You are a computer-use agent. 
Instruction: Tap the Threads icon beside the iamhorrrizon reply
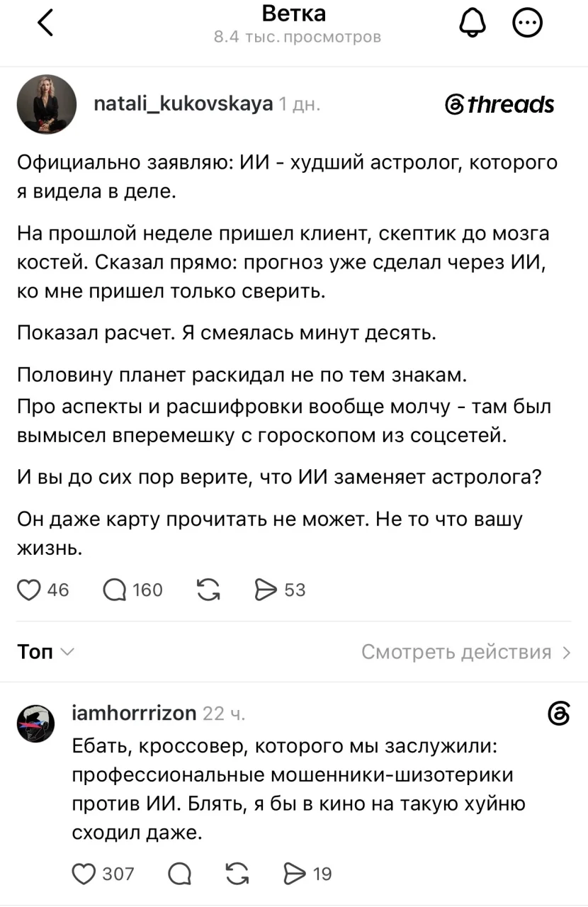pos(560,714)
